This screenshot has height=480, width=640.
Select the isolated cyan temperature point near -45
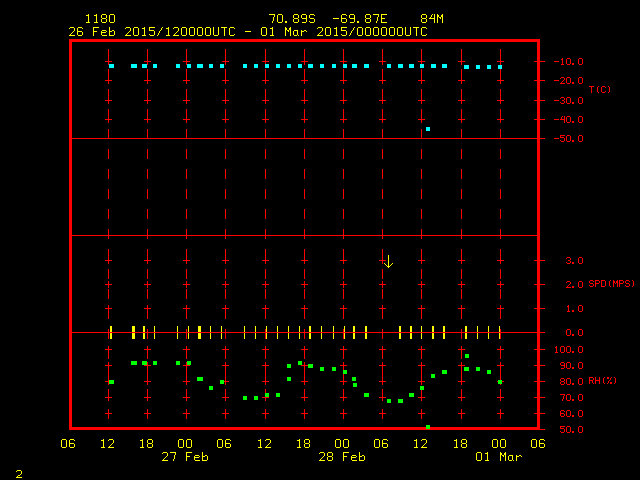click(x=428, y=129)
